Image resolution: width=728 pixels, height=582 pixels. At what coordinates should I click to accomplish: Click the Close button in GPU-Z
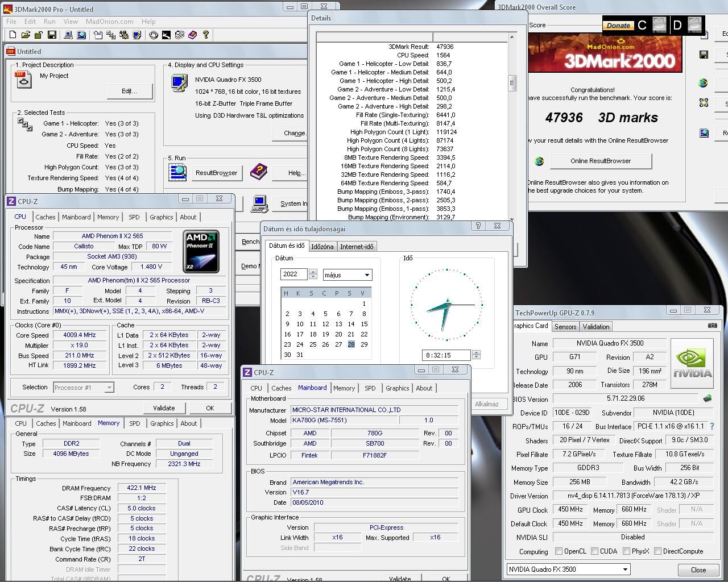point(698,569)
